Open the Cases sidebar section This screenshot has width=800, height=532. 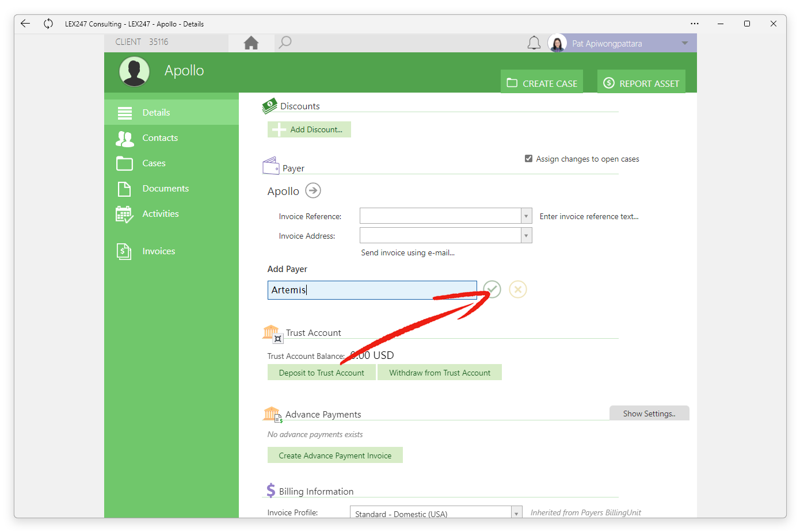click(x=172, y=163)
